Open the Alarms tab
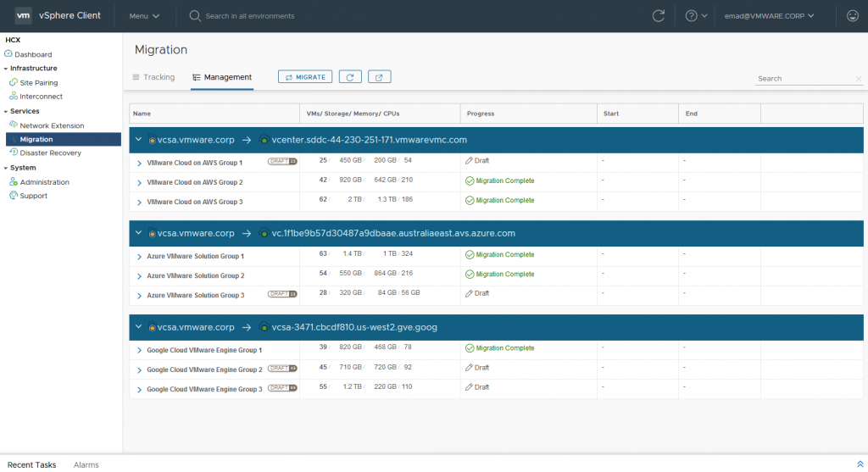 click(86, 465)
